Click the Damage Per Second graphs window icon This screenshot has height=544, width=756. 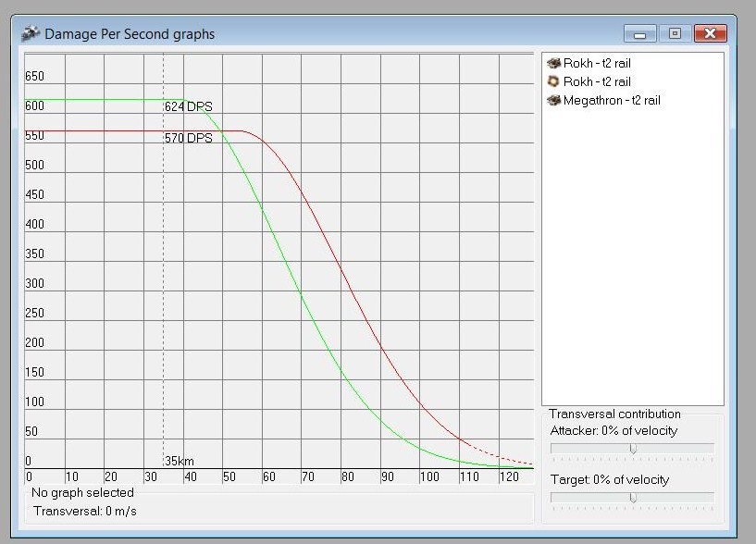pyautogui.click(x=30, y=33)
